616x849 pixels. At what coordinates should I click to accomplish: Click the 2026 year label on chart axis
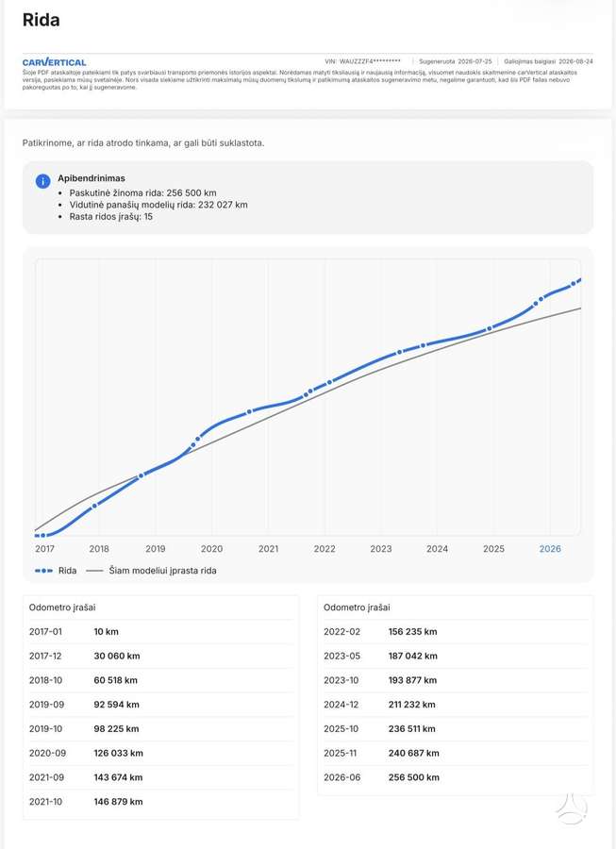pos(550,548)
